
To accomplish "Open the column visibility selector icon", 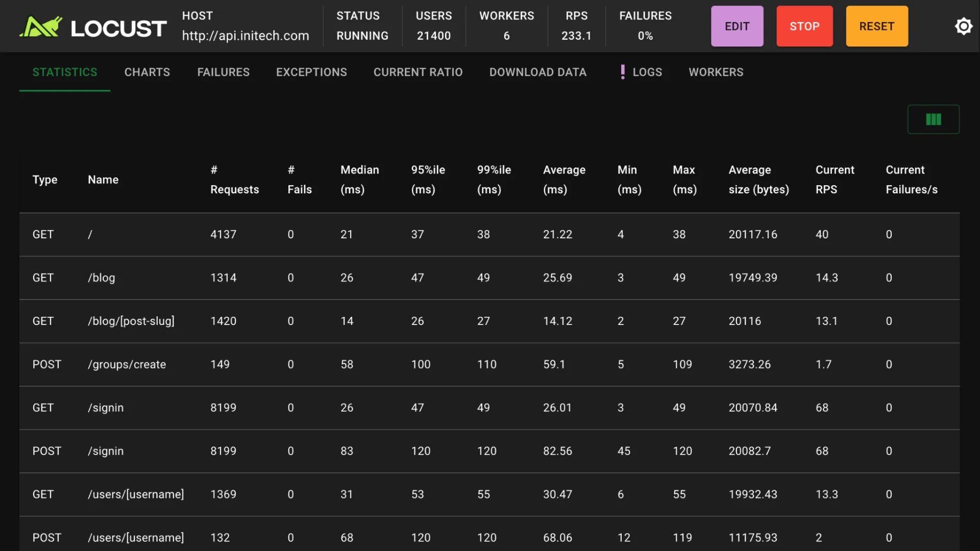I will [x=934, y=119].
